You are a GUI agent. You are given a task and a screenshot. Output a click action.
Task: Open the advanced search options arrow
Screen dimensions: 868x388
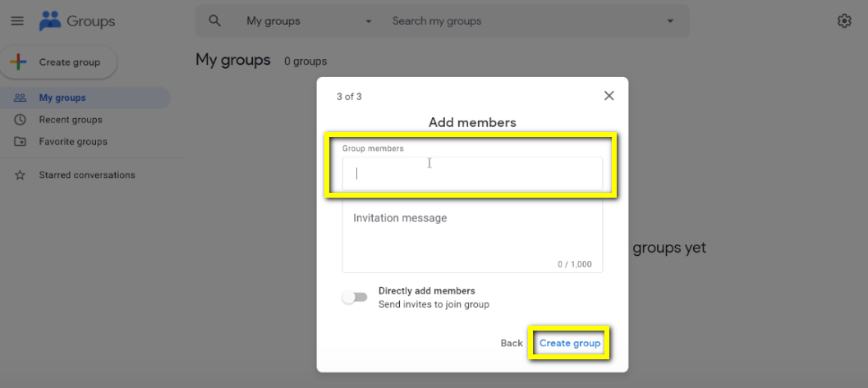click(x=670, y=21)
